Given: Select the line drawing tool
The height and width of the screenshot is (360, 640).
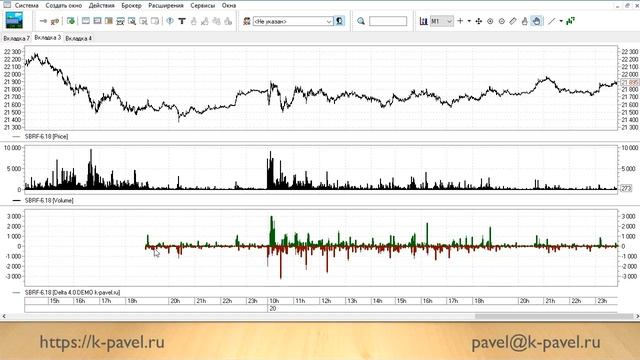Looking at the screenshot, I should [551, 21].
